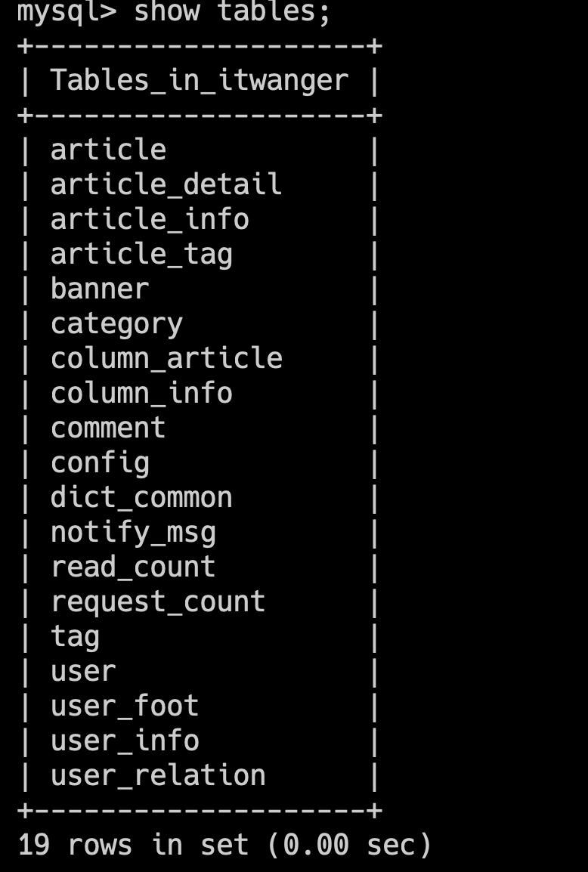Select the request_count table row
The height and width of the screenshot is (872, 588).
(158, 601)
